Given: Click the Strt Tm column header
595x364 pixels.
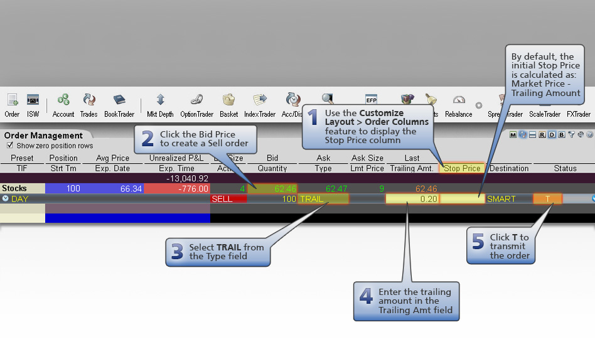Looking at the screenshot, I should click(63, 168).
